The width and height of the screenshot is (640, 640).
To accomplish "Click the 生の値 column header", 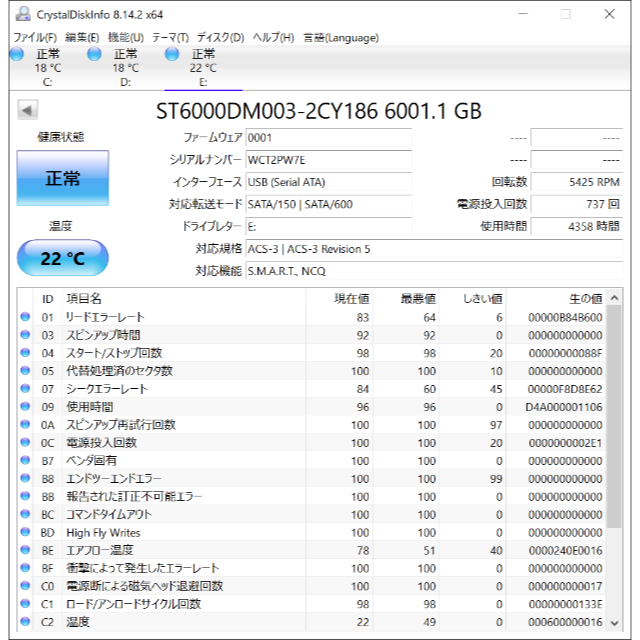I will pos(556,299).
